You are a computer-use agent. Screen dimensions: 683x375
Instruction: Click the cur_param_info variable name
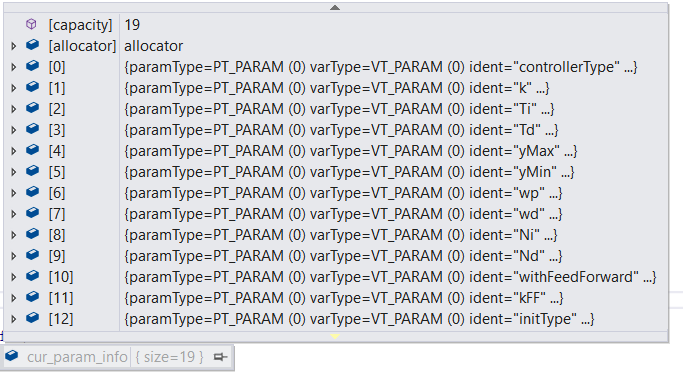77,357
